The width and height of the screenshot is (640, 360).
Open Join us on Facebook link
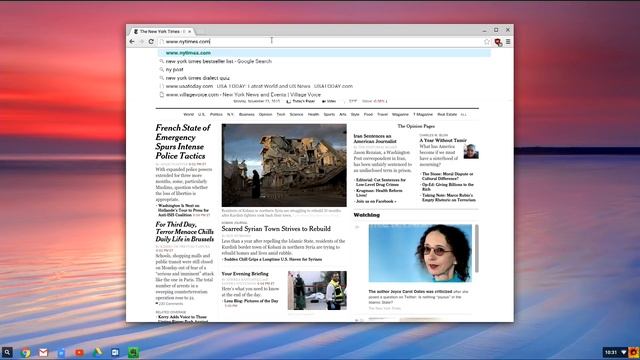click(376, 202)
